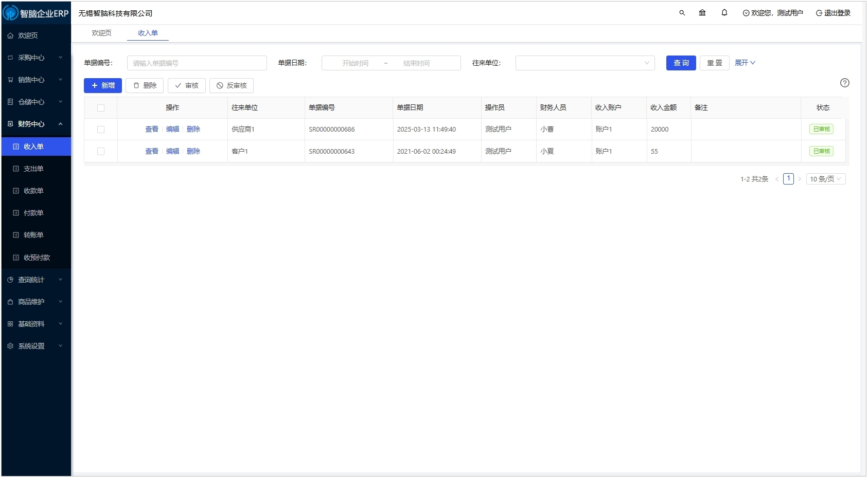Expand more filters with 展开
868x477 pixels.
tap(745, 63)
